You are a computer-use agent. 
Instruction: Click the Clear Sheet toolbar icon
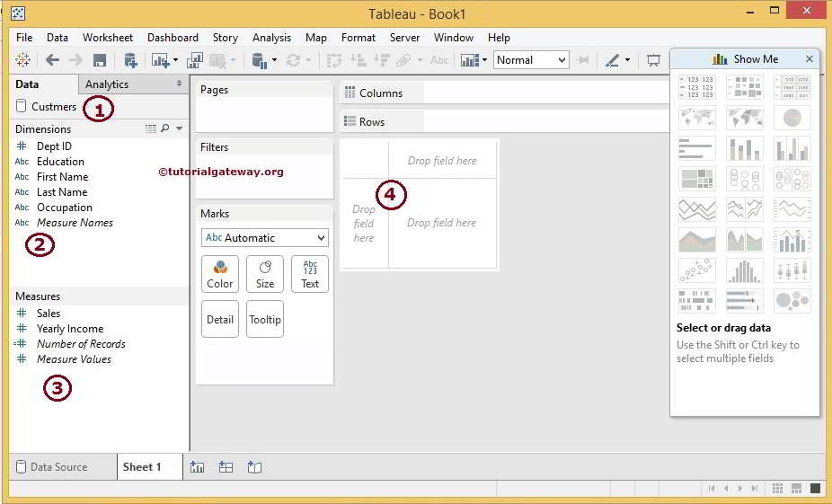click(x=218, y=60)
